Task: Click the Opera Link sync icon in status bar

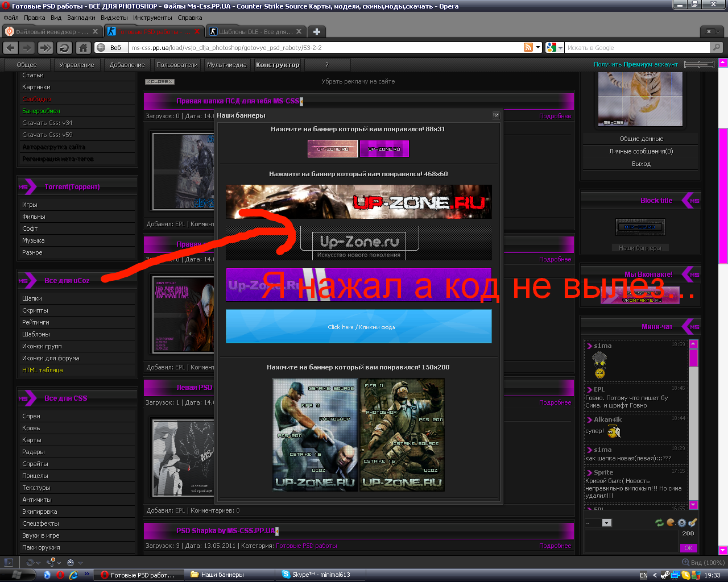Action: 30,563
